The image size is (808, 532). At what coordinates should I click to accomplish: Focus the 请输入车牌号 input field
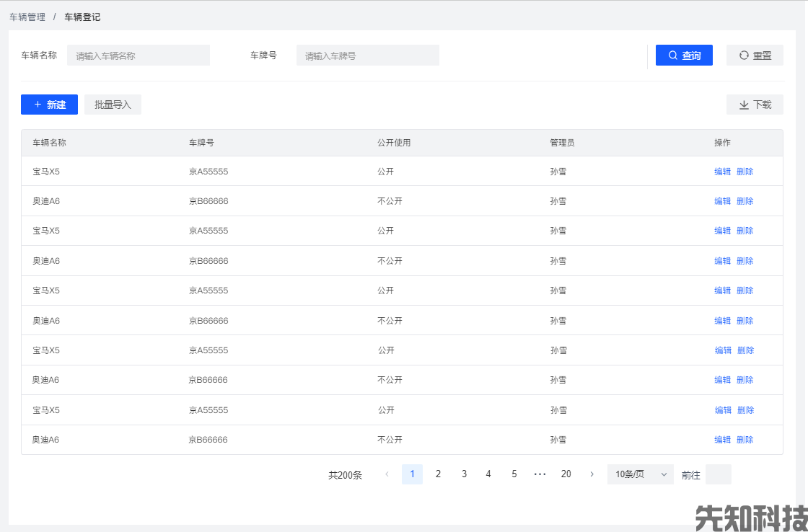tap(367, 55)
